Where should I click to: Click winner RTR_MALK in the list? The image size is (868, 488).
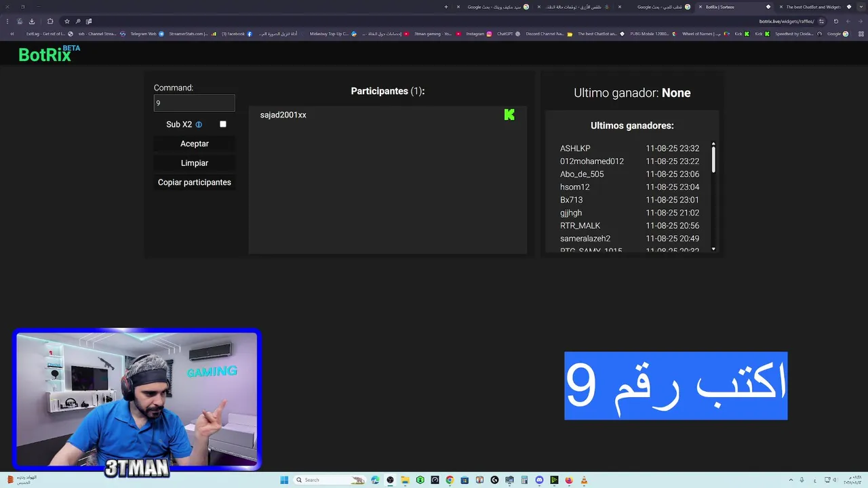click(x=580, y=226)
